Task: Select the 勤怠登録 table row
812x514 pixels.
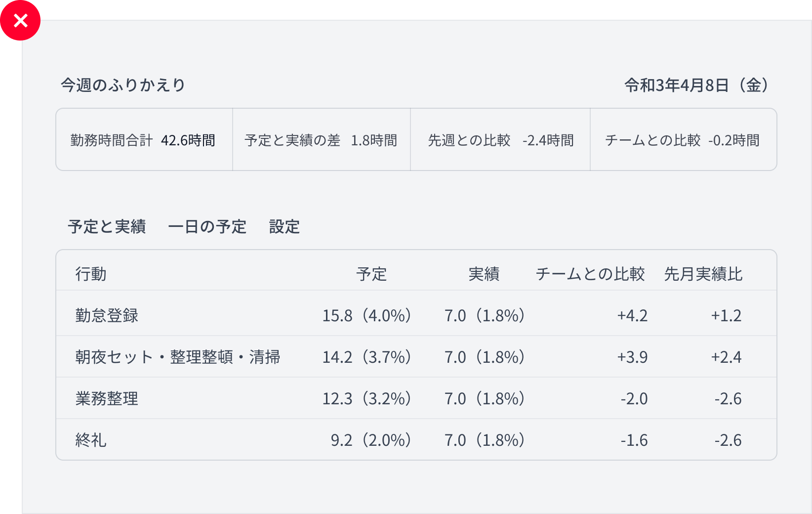Action: click(395, 315)
